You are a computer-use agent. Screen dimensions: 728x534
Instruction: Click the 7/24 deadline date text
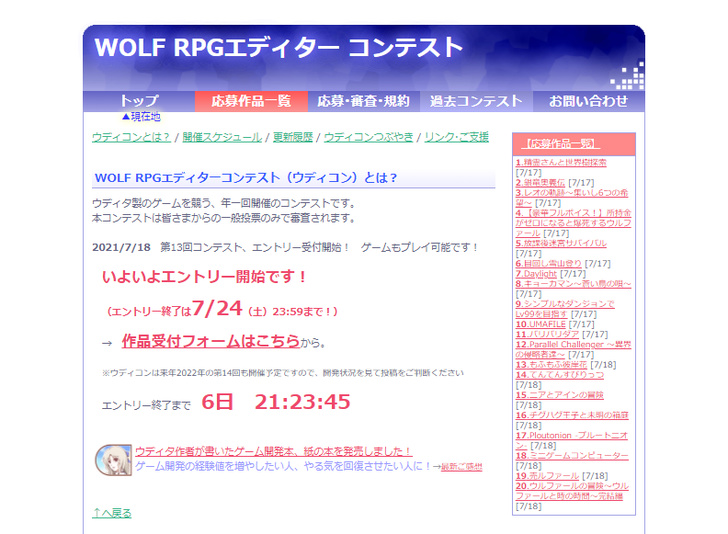point(217,308)
